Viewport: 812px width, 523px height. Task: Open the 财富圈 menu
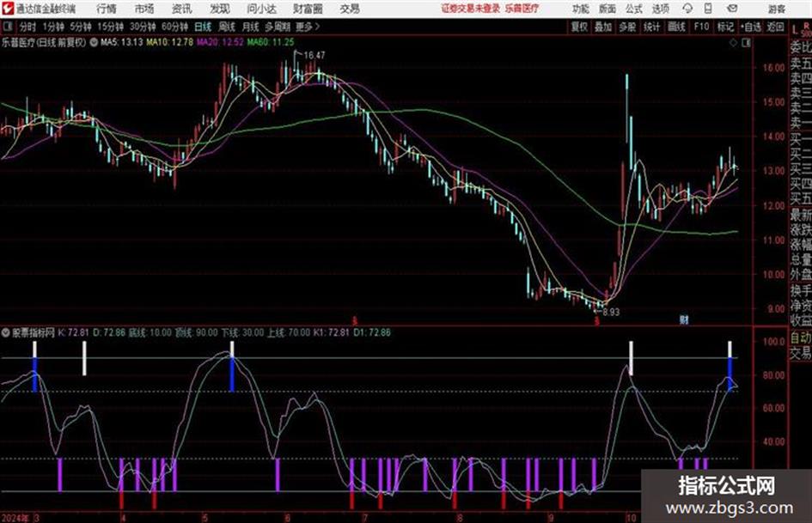coord(308,9)
